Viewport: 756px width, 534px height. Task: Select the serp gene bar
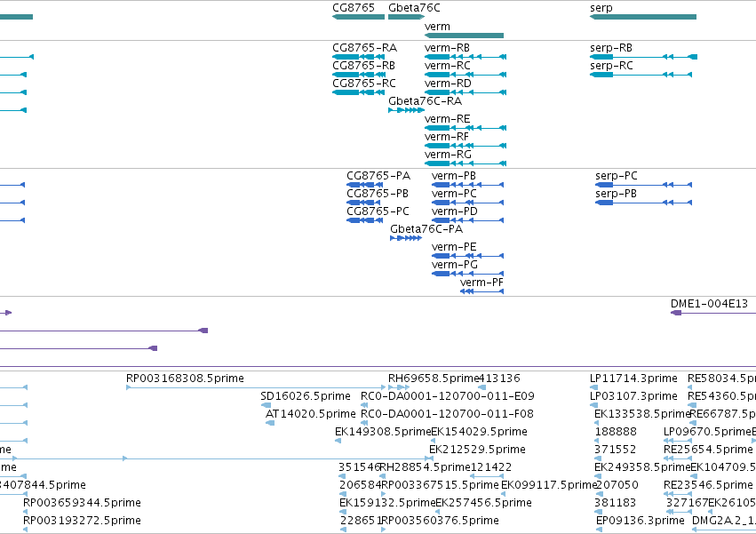[642, 17]
